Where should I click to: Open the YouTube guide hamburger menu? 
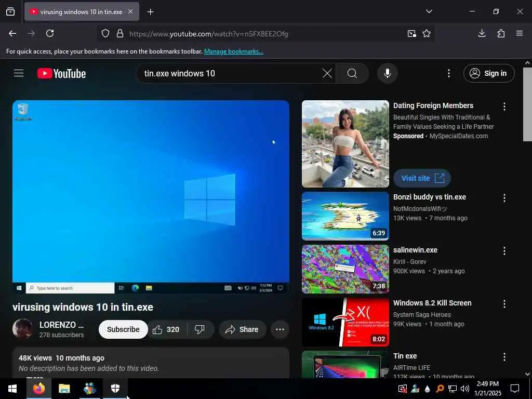(19, 73)
